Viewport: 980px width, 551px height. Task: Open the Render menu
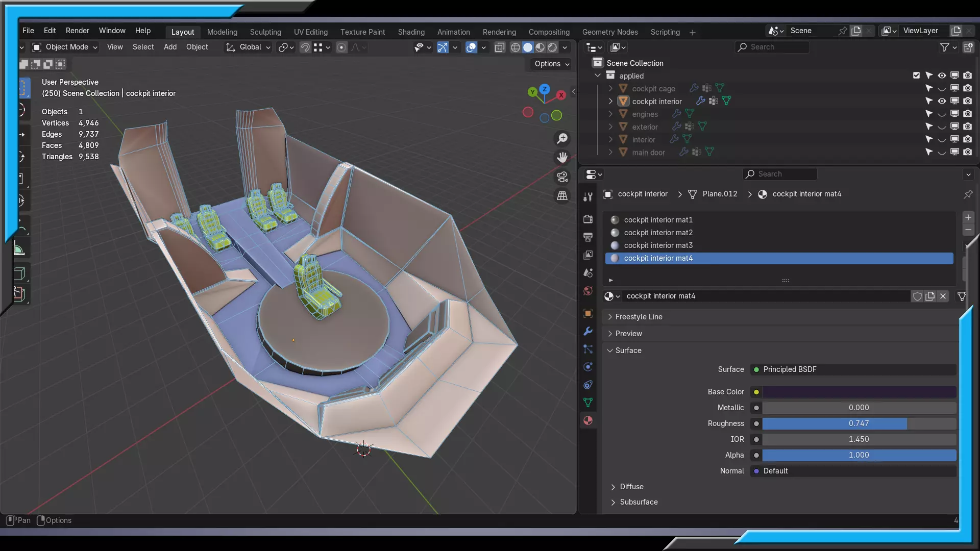pos(77,31)
